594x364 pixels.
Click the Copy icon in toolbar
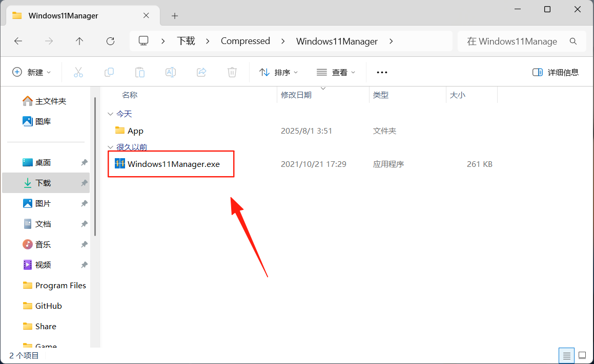click(109, 72)
